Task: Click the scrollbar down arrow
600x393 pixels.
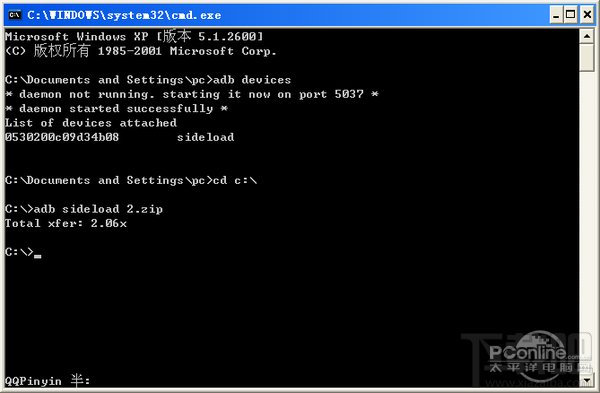Action: click(587, 380)
